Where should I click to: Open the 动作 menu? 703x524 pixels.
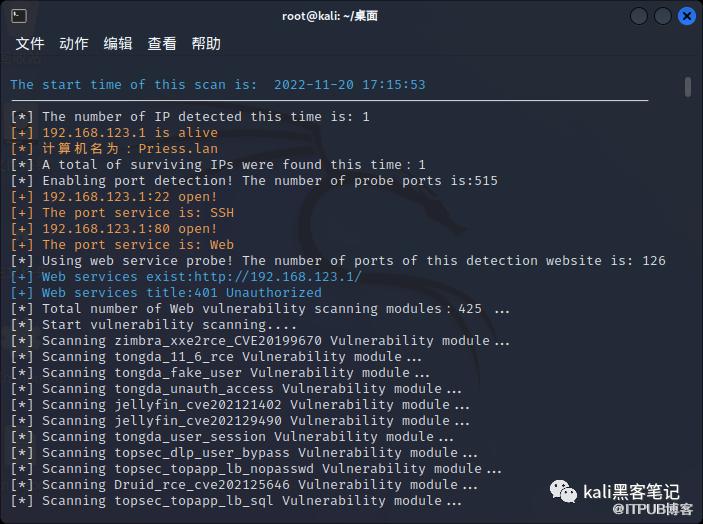click(74, 44)
